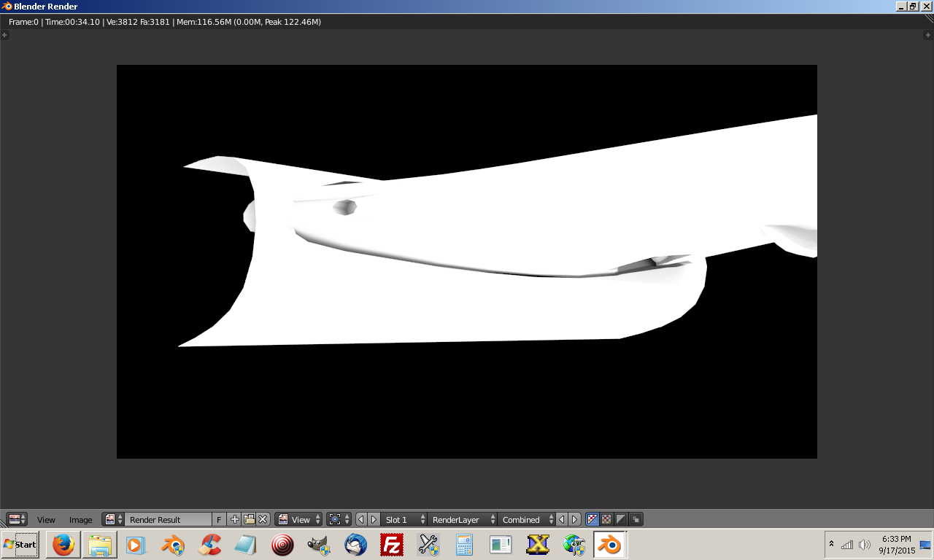Viewport: 934px width, 560px height.
Task: Expand the RenderLayer dropdown
Action: (x=463, y=519)
